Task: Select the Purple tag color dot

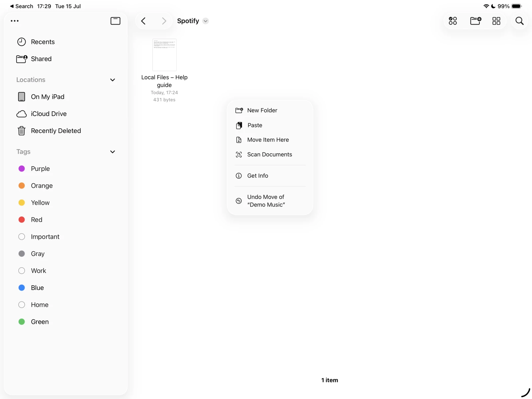Action: coord(22,169)
